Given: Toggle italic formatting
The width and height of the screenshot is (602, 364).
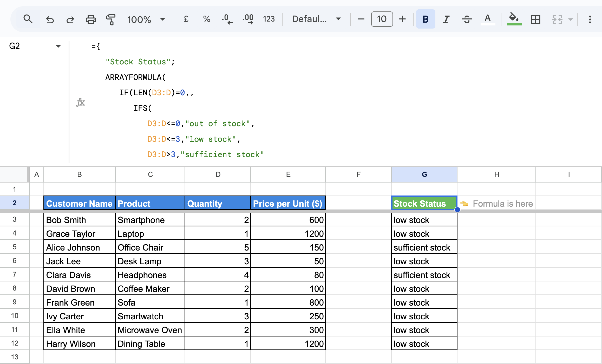Looking at the screenshot, I should coord(446,19).
